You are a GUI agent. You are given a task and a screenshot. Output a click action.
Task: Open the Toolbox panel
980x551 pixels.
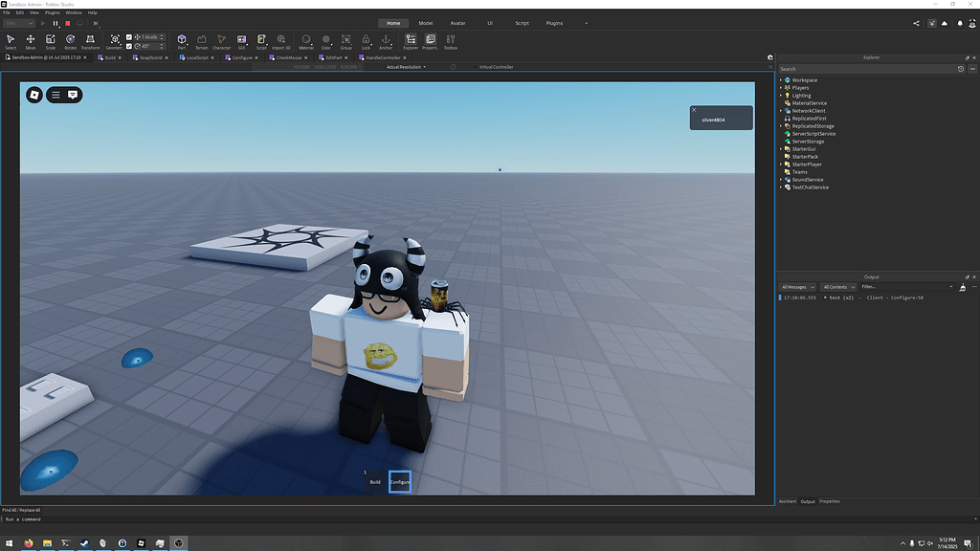click(x=450, y=39)
